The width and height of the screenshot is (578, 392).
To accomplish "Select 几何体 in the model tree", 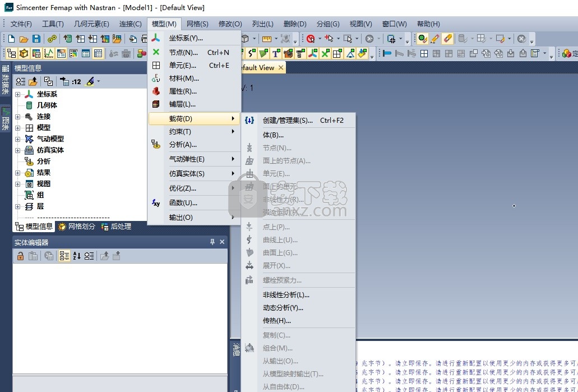I will pos(47,105).
